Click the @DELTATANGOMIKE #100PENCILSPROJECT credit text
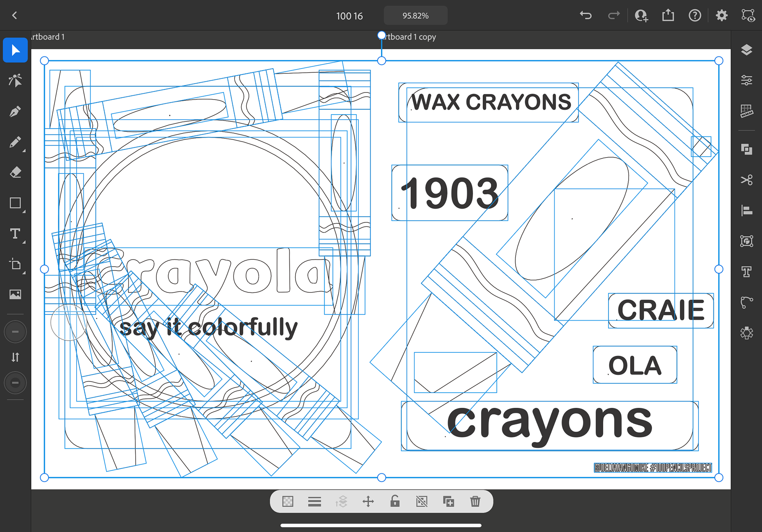The height and width of the screenshot is (532, 762). tap(653, 468)
